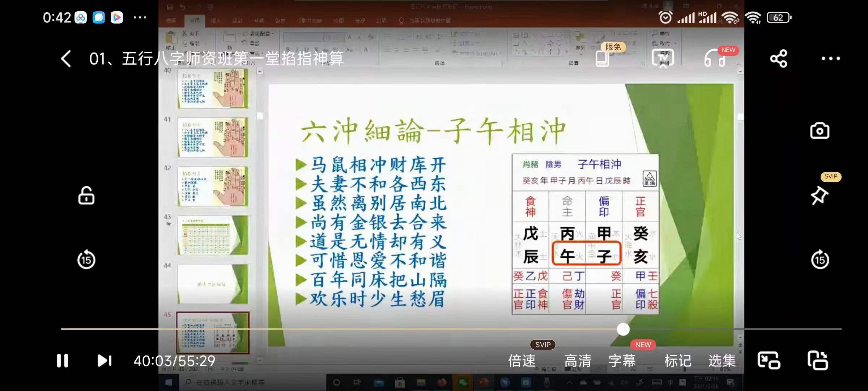Click the video progress bar to seek
Screen dimensions: 868x391
[x=434, y=329]
